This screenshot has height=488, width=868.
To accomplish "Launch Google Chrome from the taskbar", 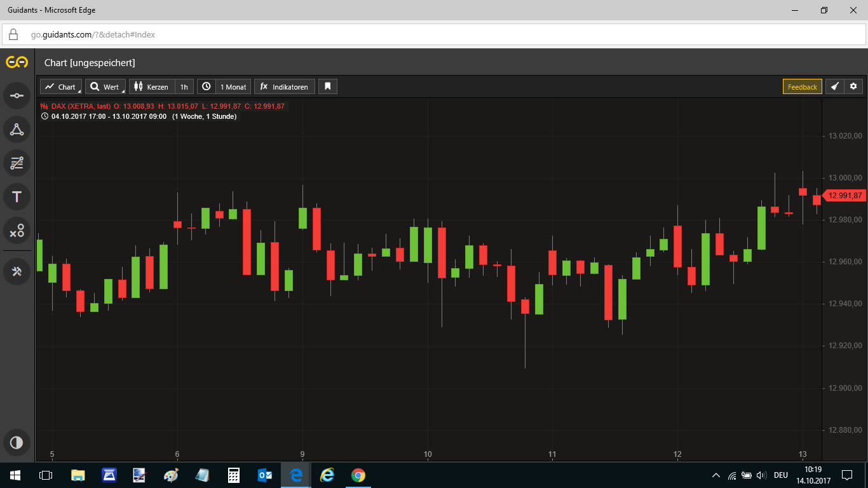I will coord(358,475).
